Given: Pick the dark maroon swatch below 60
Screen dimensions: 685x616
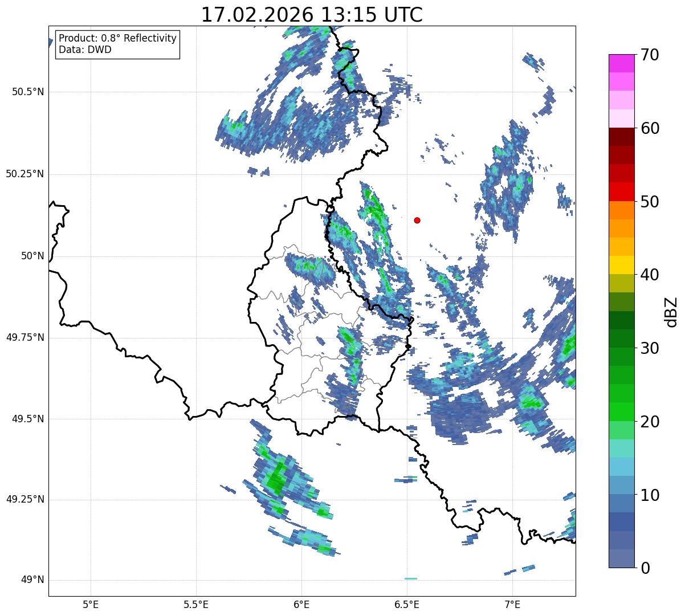Looking at the screenshot, I should (621, 137).
